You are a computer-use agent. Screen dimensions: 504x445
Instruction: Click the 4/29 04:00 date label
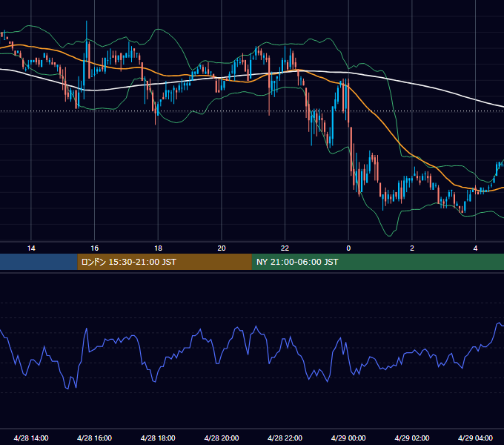click(x=475, y=438)
